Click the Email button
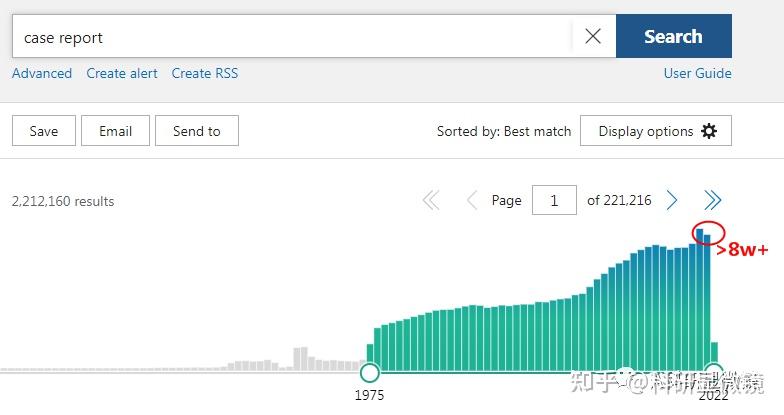The width and height of the screenshot is (784, 415). [x=115, y=131]
